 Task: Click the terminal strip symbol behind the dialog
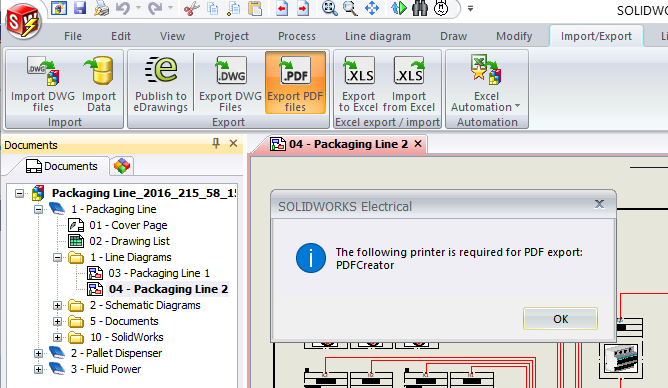click(620, 358)
